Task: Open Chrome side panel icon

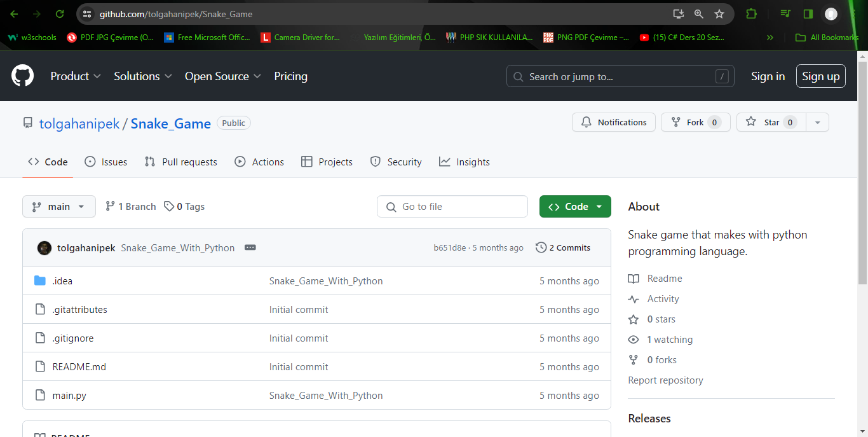Action: [x=808, y=14]
